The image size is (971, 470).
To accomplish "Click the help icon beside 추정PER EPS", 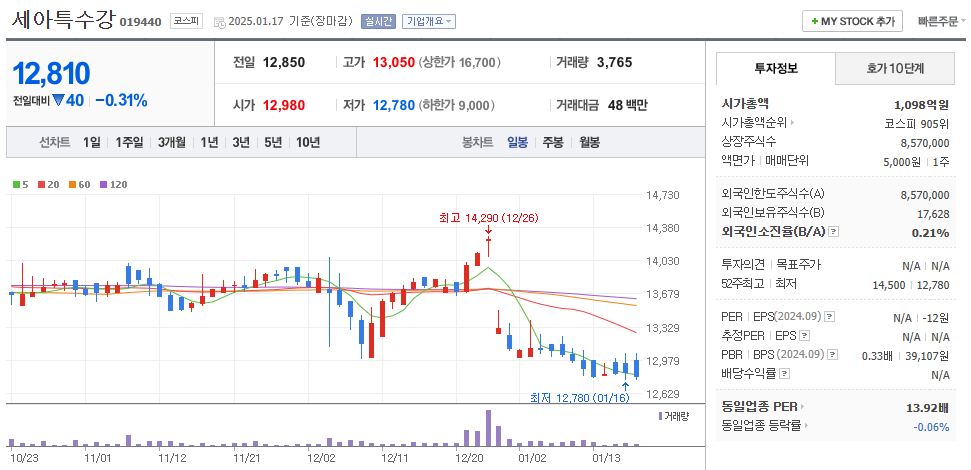I will tap(804, 336).
